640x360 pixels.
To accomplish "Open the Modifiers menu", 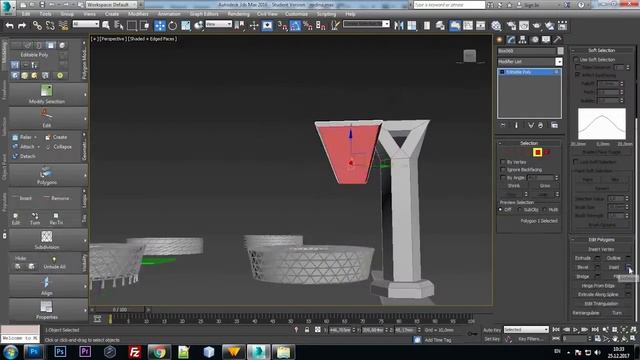I will click(x=138, y=14).
